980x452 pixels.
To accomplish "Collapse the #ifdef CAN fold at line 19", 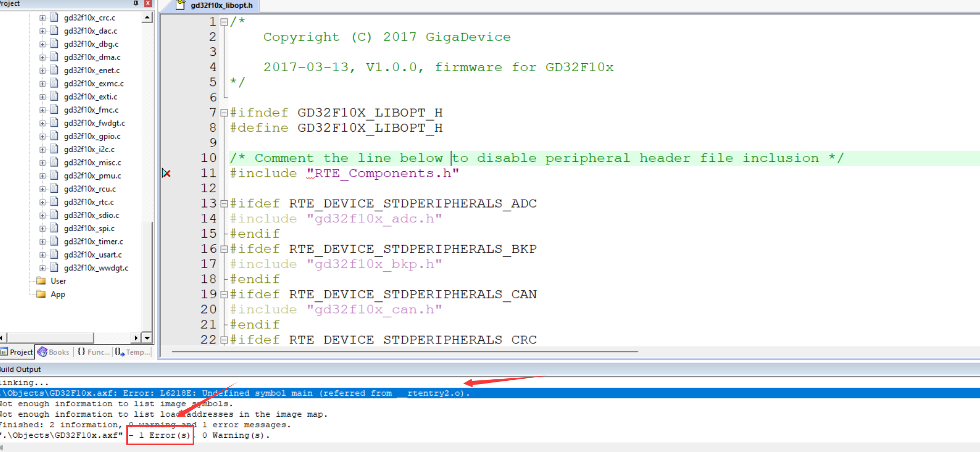I will click(224, 294).
